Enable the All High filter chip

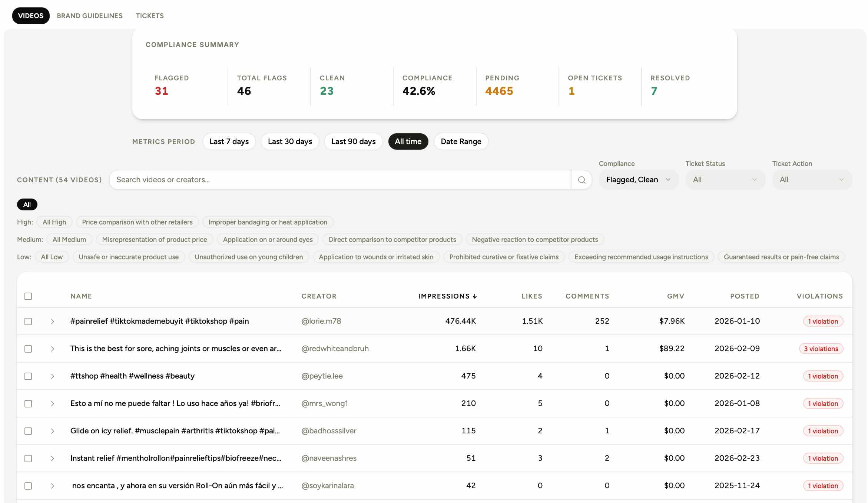pos(54,222)
